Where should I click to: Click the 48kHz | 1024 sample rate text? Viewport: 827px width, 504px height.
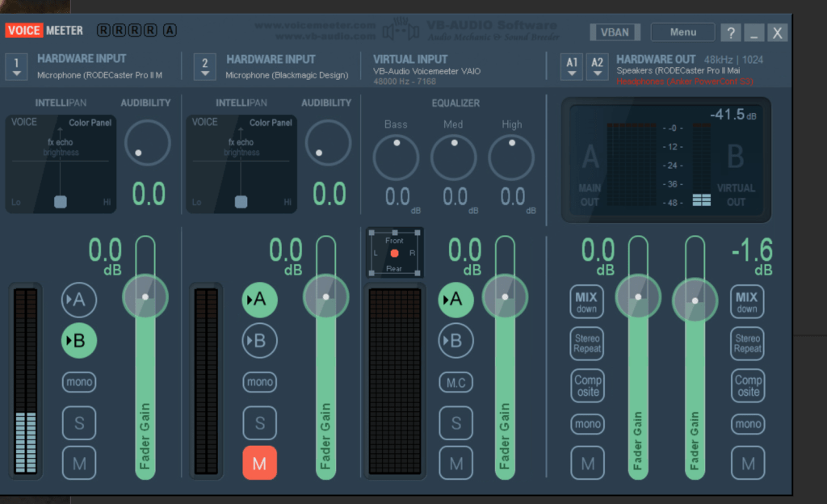coord(733,60)
